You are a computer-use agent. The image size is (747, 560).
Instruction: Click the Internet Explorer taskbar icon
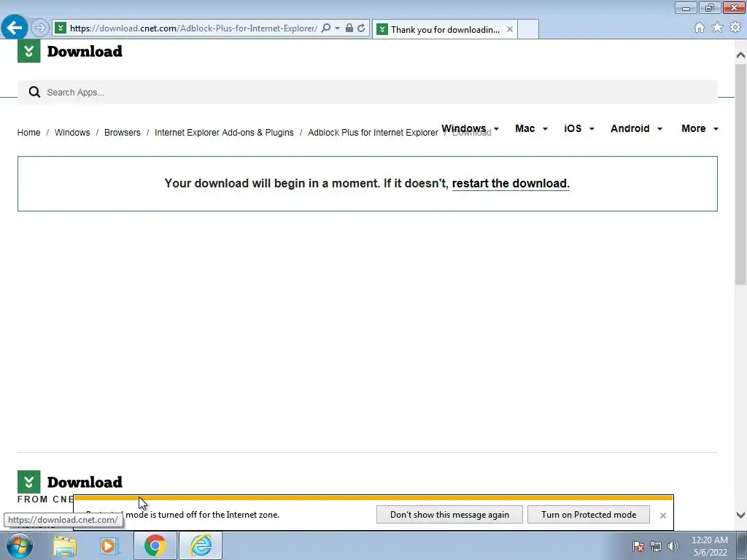pyautogui.click(x=201, y=545)
